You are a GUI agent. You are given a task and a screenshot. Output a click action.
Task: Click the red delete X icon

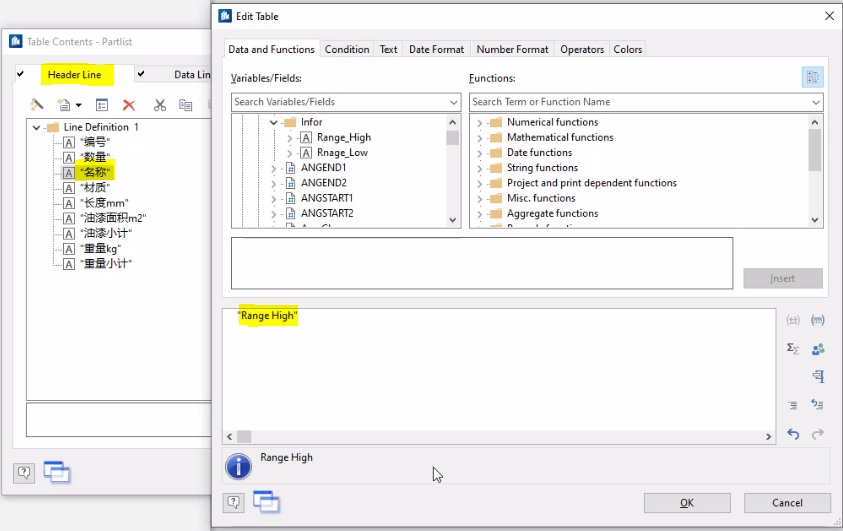[129, 105]
